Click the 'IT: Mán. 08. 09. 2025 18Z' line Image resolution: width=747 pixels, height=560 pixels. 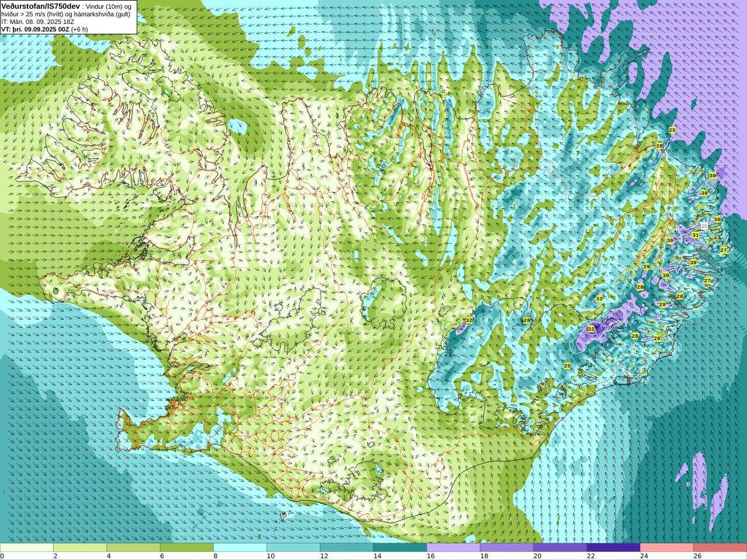click(x=38, y=22)
